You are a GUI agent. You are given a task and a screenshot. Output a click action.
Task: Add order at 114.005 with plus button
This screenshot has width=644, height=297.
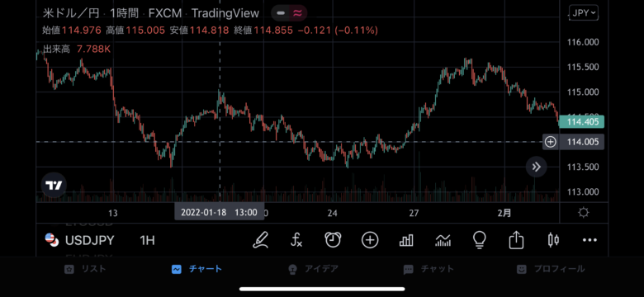[x=551, y=142]
